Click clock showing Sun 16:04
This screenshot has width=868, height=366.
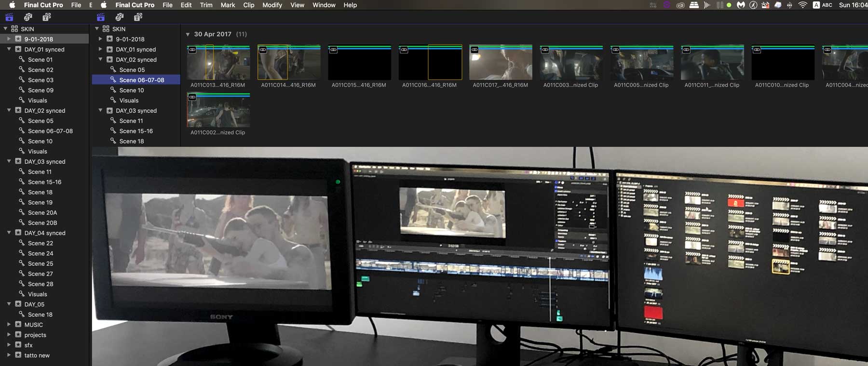click(x=853, y=5)
